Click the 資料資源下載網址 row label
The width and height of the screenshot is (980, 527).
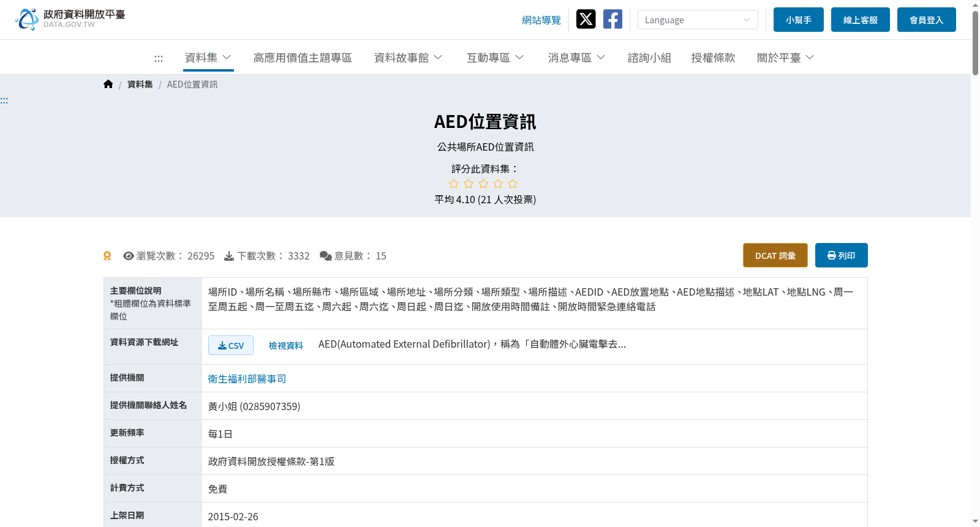145,342
